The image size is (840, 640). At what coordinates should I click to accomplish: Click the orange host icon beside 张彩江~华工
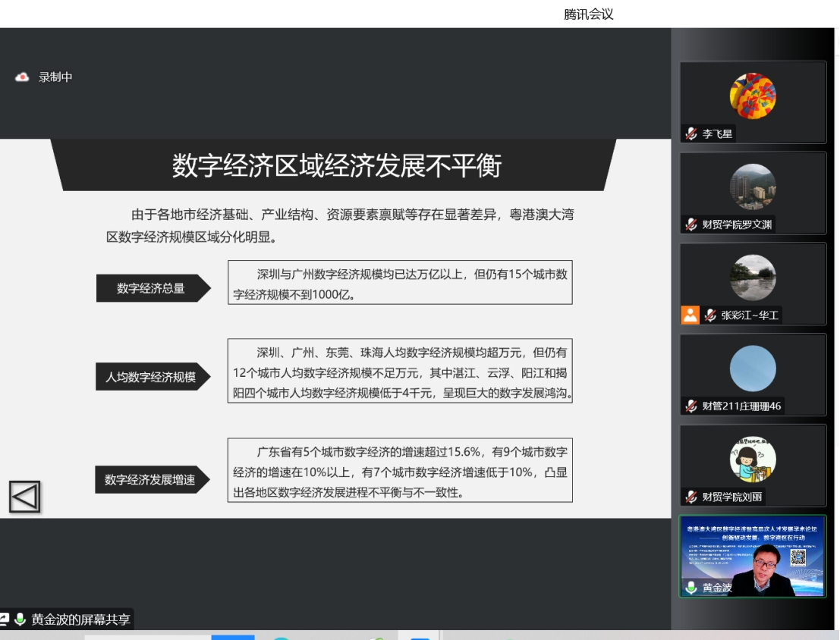(x=690, y=315)
